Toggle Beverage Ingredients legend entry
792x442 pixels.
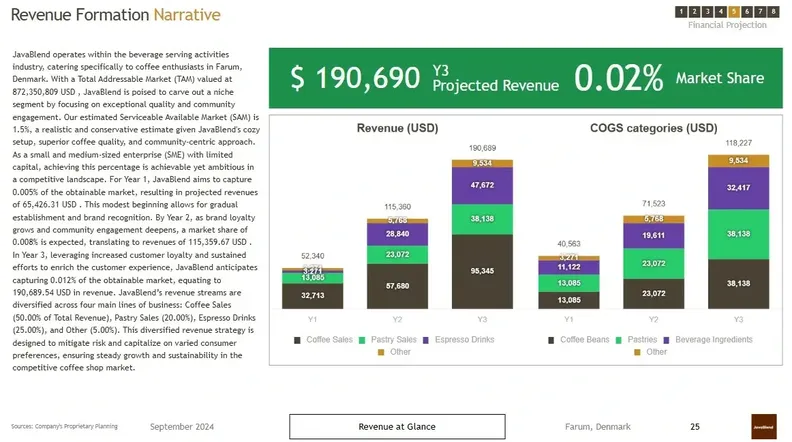point(708,339)
